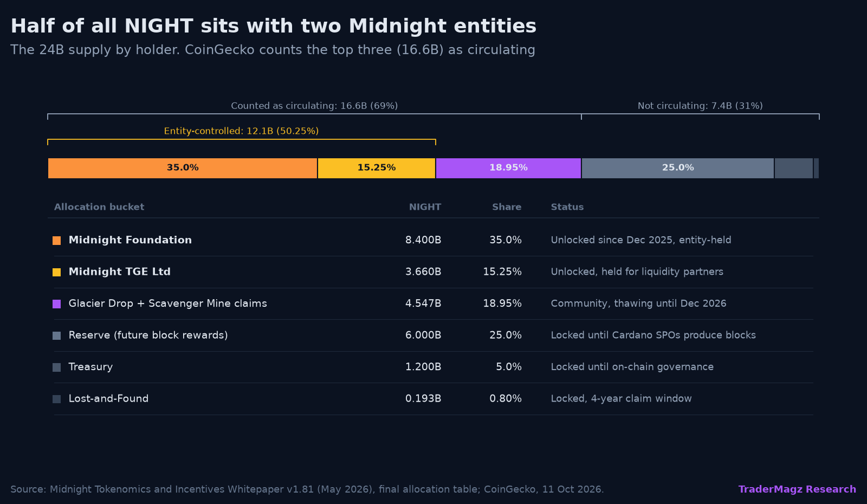The width and height of the screenshot is (867, 504).
Task: Click the purple Glacier Drop legend swatch
Action: point(56,304)
